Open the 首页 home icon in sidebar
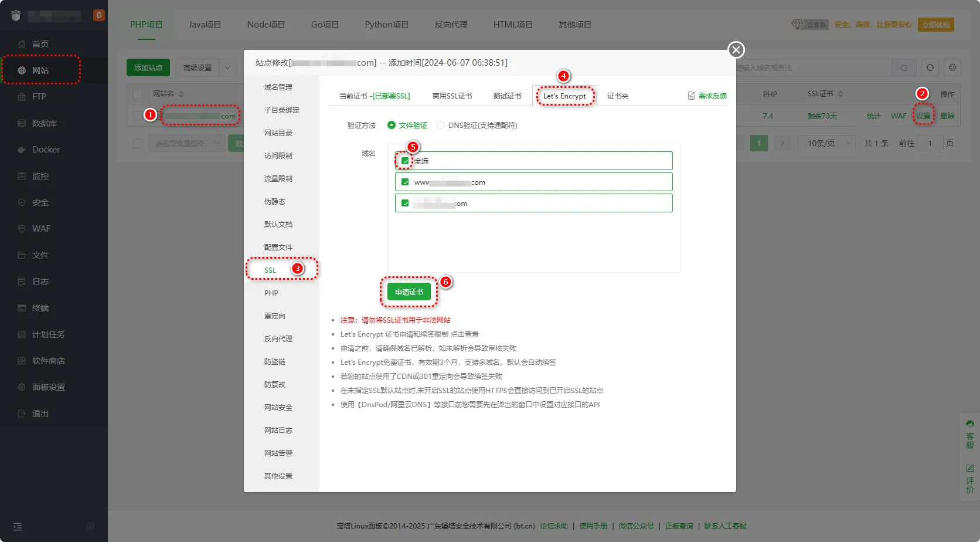The height and width of the screenshot is (542, 980). pyautogui.click(x=22, y=44)
